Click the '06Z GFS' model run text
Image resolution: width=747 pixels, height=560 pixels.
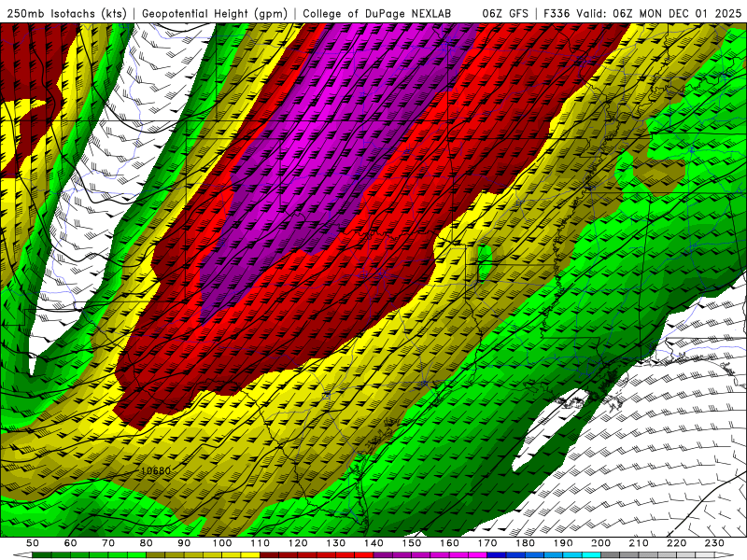(x=505, y=13)
